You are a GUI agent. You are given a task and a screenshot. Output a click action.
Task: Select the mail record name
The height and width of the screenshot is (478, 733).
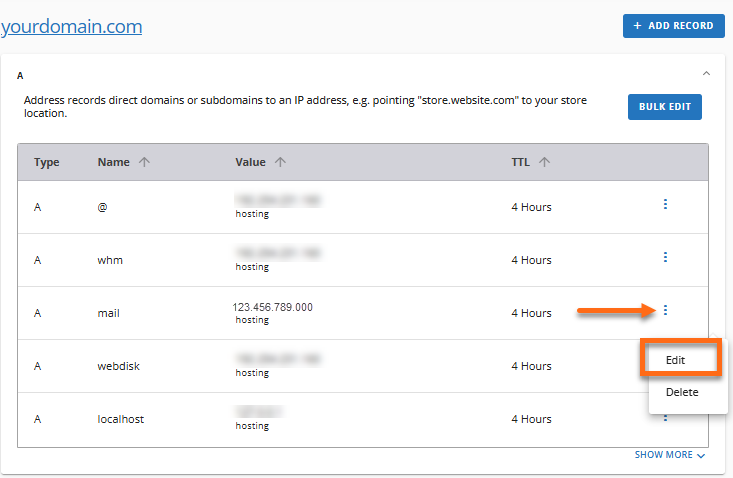click(x=108, y=313)
